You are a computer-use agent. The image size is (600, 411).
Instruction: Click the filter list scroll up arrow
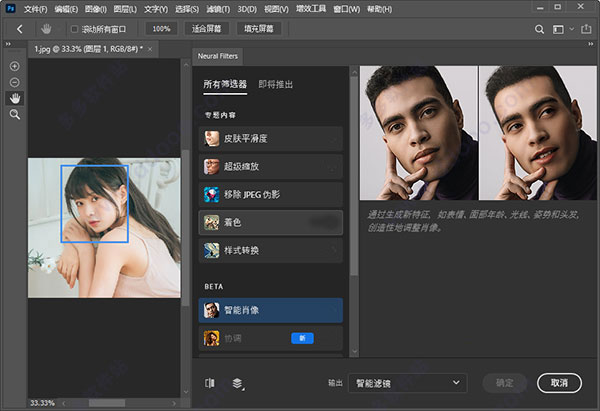click(354, 72)
